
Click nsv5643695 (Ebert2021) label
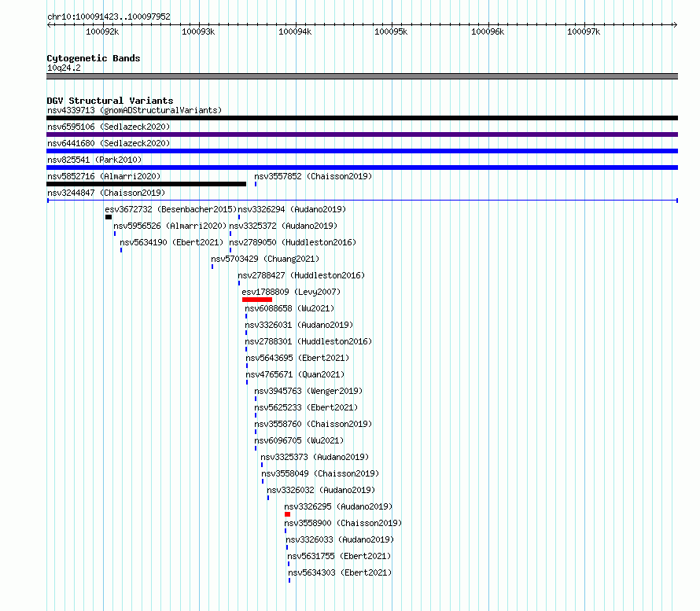(297, 358)
